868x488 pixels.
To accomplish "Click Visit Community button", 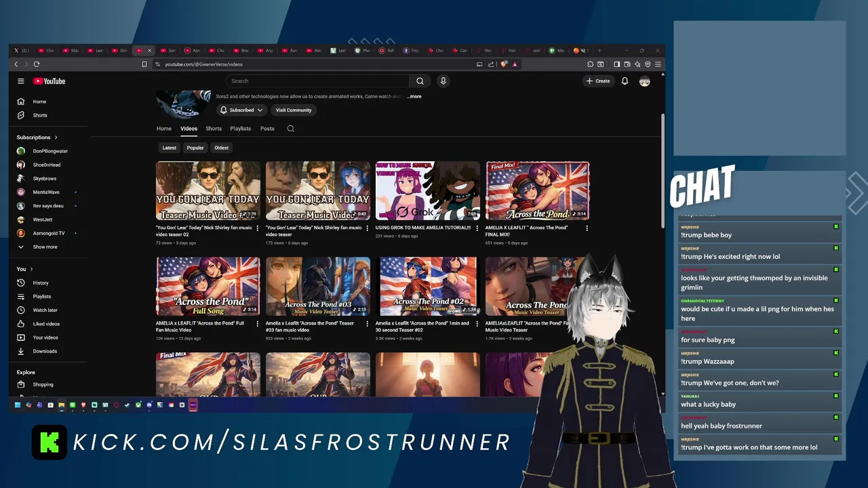I will click(294, 110).
